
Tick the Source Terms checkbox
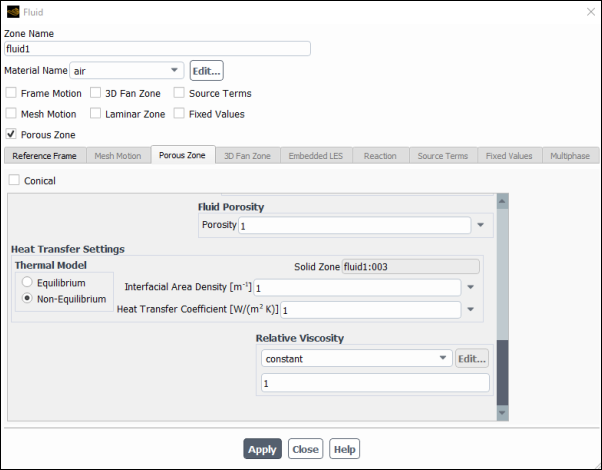(x=179, y=93)
